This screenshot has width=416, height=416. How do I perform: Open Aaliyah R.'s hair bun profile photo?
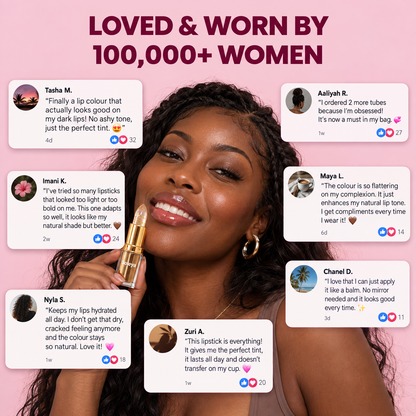[x=299, y=101]
